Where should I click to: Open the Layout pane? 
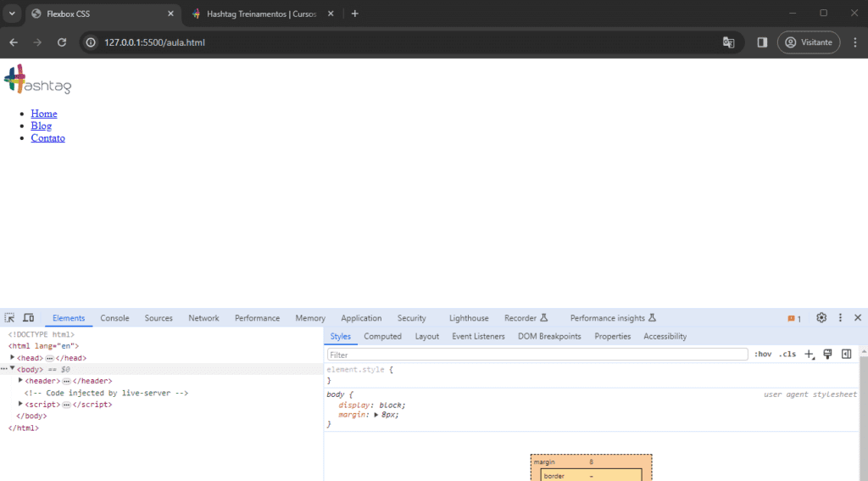point(427,337)
